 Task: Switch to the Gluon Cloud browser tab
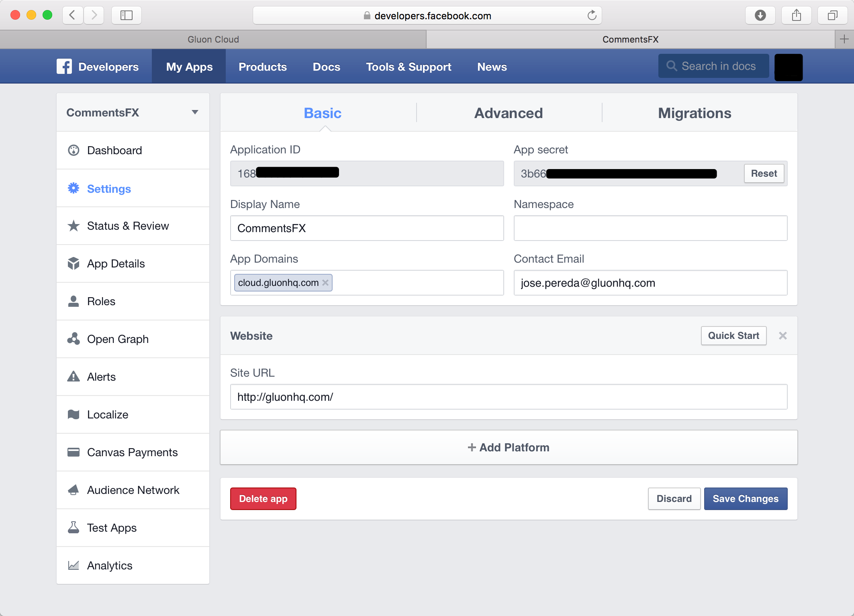tap(213, 39)
